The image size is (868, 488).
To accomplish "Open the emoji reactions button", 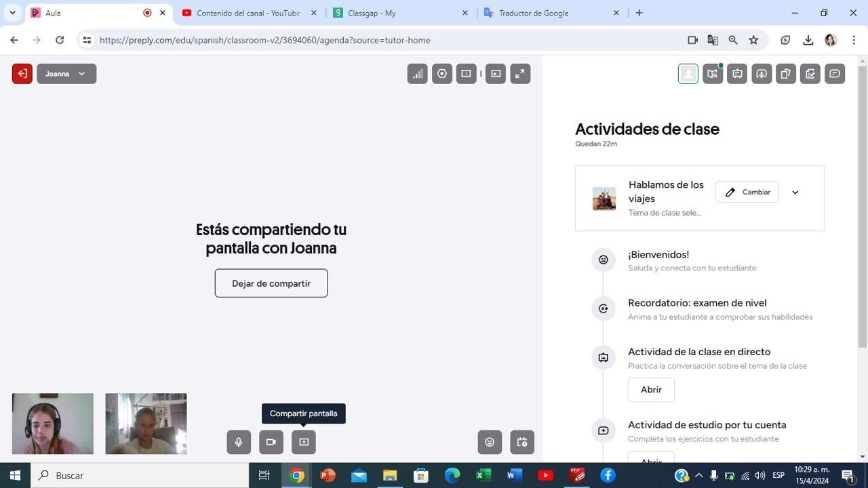I will pyautogui.click(x=490, y=442).
